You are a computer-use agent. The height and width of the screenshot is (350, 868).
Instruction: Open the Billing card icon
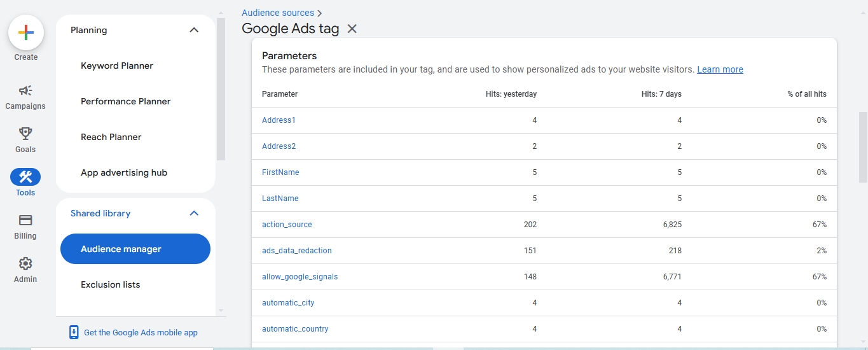[x=25, y=220]
